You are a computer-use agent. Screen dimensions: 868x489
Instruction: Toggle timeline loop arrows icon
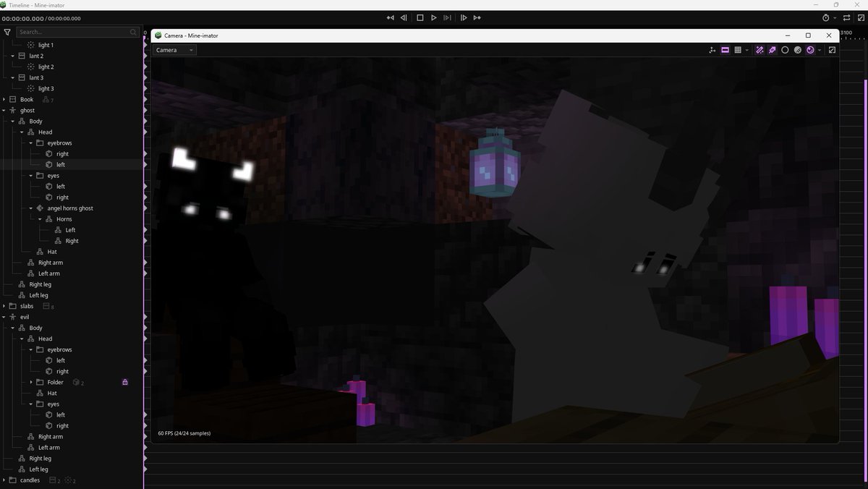click(846, 17)
